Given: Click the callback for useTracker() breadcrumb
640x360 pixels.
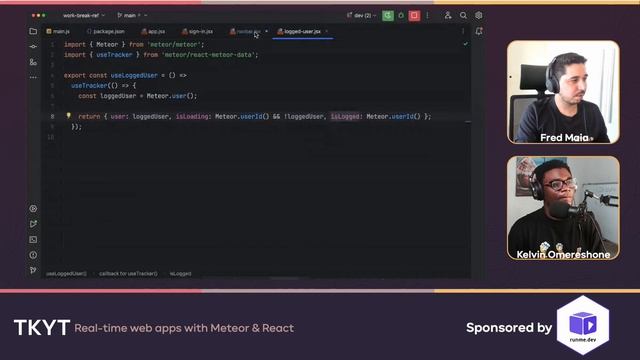Looking at the screenshot, I should point(128,274).
